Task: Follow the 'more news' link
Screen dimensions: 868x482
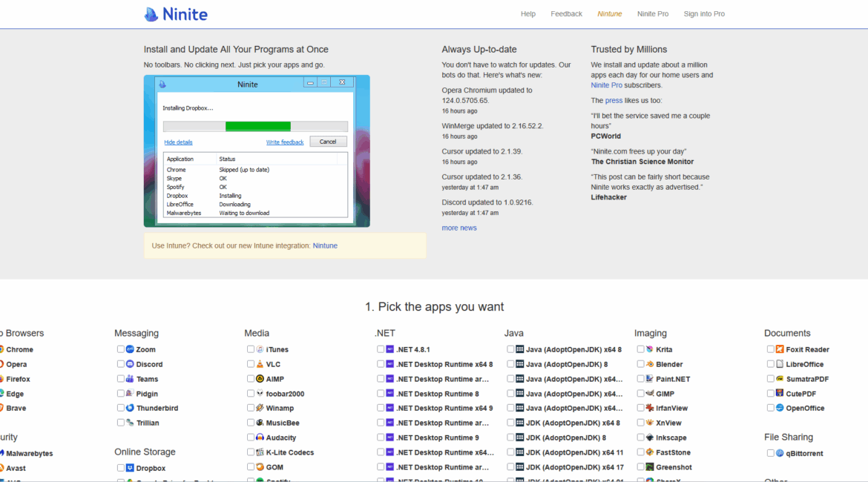Action: coord(459,228)
